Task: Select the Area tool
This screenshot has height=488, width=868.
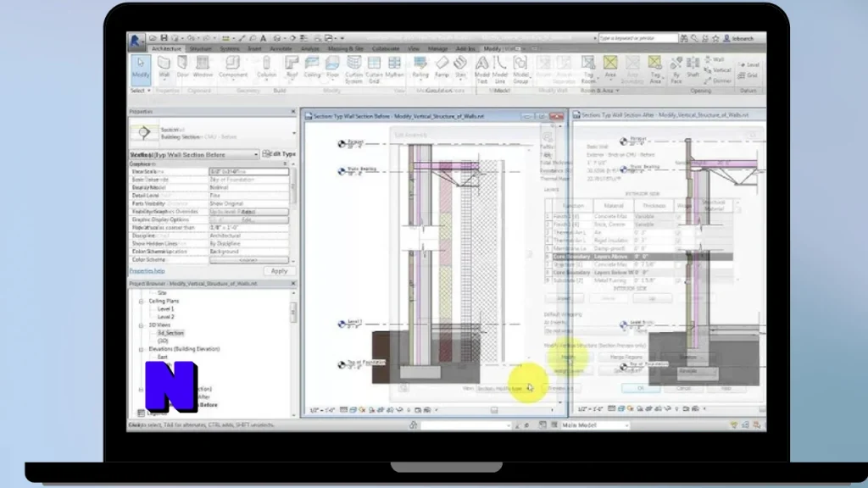Action: [x=610, y=68]
